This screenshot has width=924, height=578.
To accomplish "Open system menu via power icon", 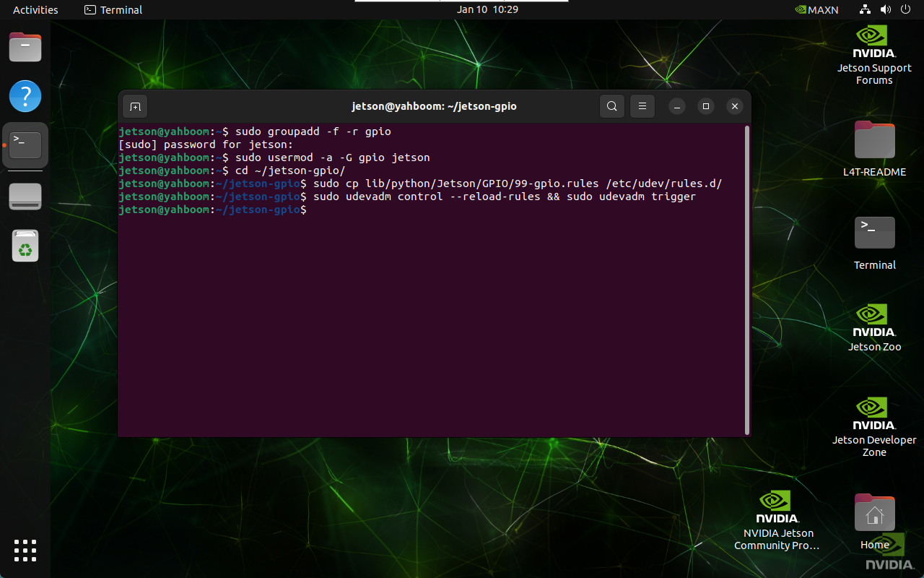I will (x=905, y=10).
